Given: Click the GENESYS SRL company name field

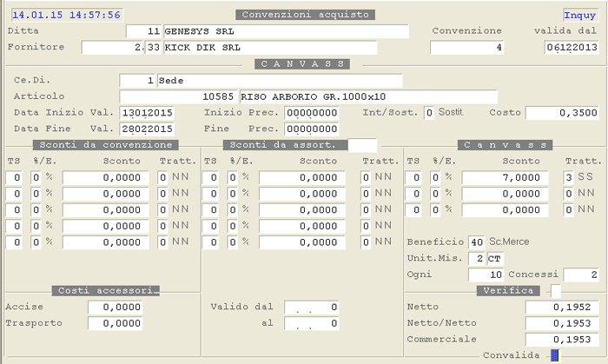Looking at the screenshot, I should [286, 31].
